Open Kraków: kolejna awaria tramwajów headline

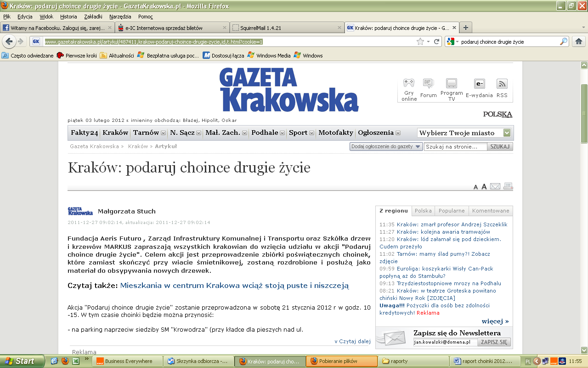pos(443,232)
